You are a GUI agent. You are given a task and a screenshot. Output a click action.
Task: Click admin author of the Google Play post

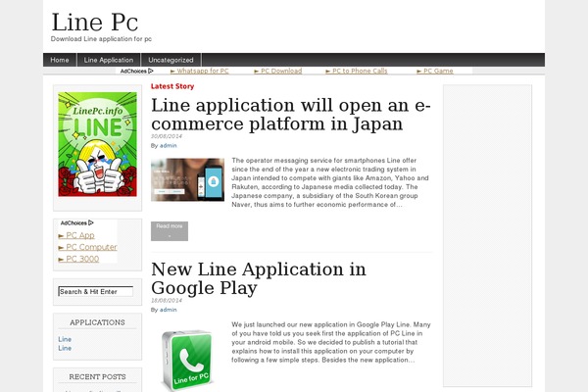click(168, 310)
